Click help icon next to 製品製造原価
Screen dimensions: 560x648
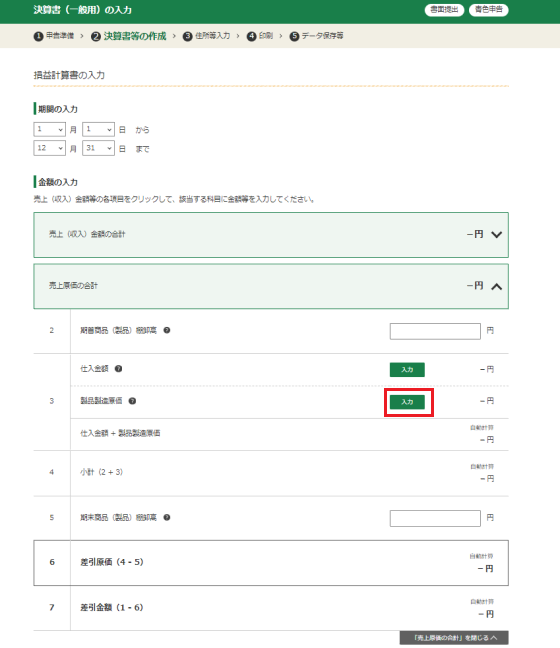click(132, 401)
